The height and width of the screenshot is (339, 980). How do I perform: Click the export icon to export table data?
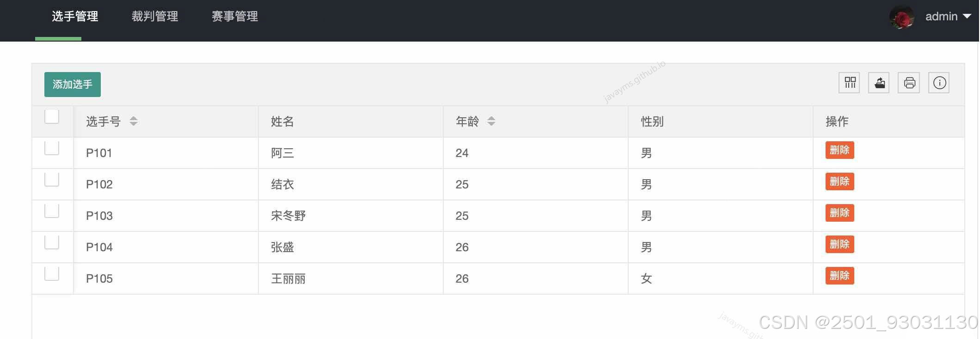tap(879, 83)
